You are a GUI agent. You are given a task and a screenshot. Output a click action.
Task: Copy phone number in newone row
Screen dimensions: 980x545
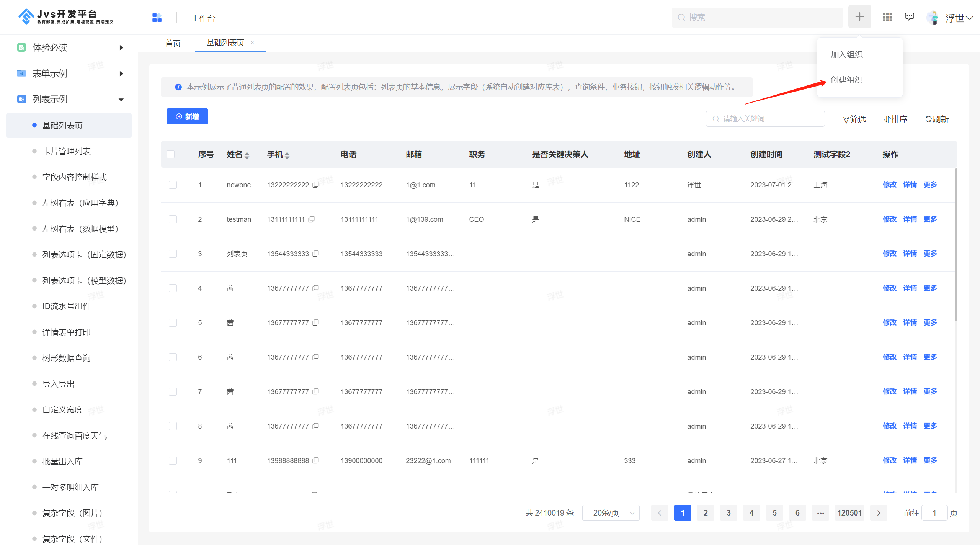315,185
